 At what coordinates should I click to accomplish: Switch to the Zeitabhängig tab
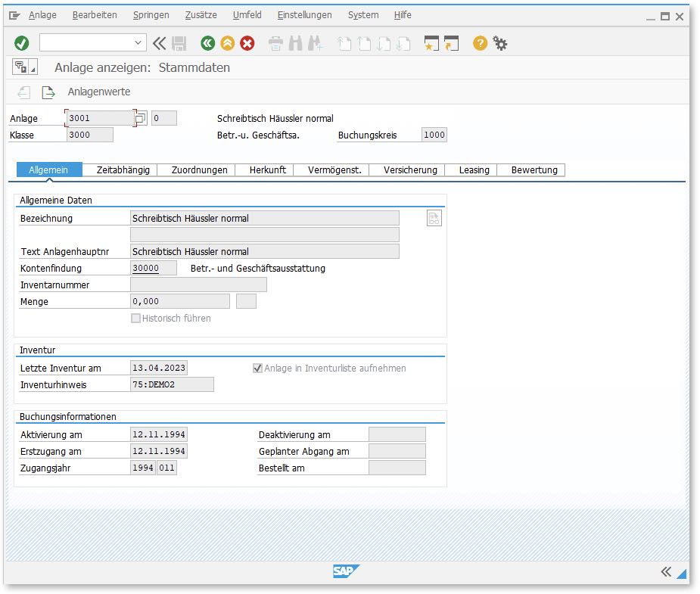point(123,170)
